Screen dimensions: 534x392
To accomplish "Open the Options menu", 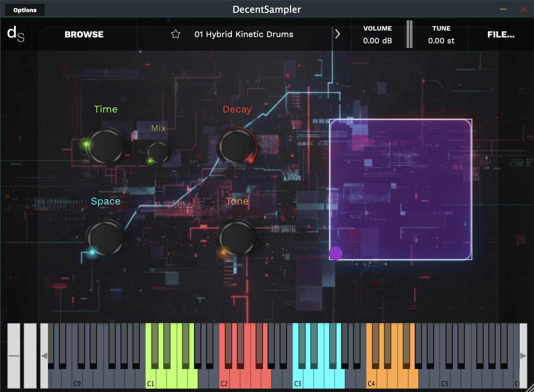I will coord(25,10).
